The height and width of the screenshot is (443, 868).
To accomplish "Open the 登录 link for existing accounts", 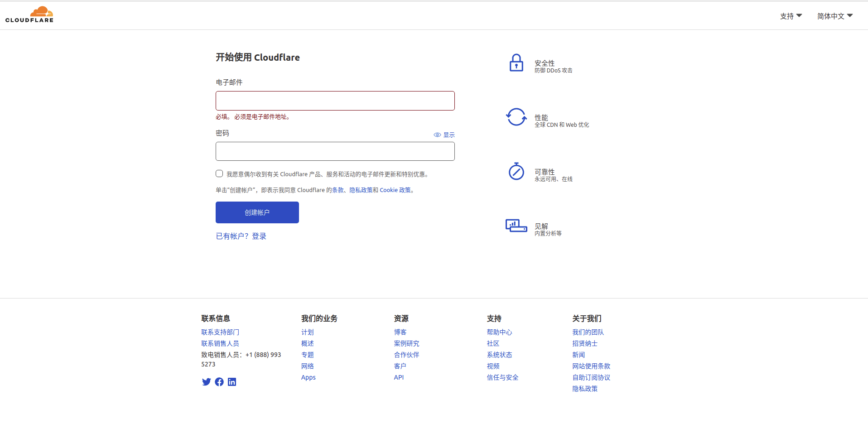I will [259, 236].
